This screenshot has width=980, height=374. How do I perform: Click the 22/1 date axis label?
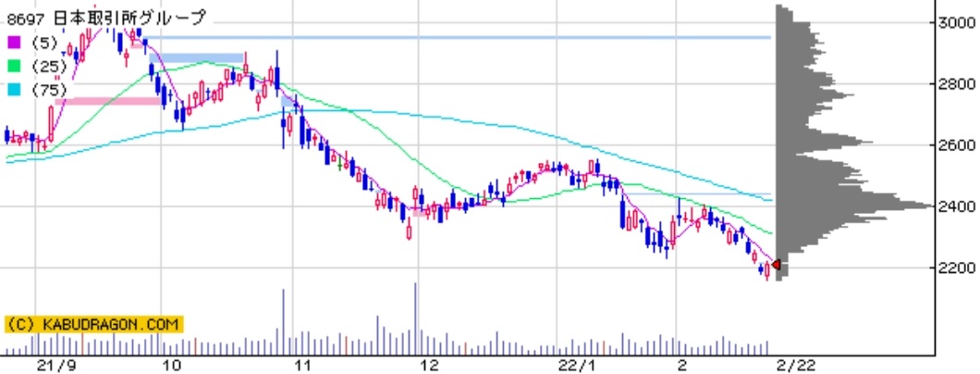tap(575, 366)
